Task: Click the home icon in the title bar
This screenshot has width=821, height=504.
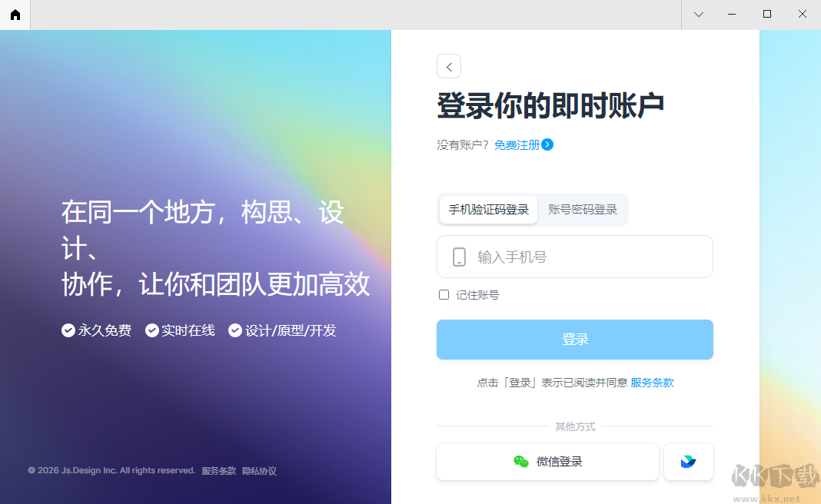Action: 15,15
